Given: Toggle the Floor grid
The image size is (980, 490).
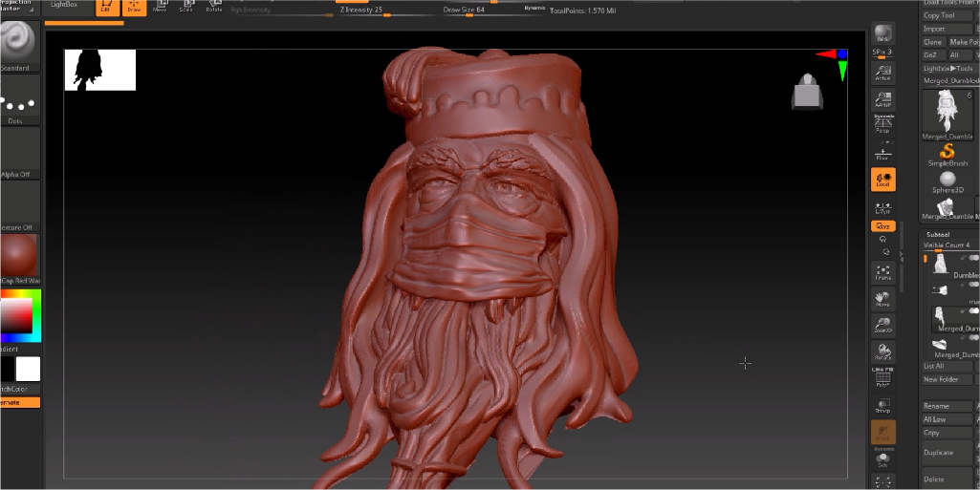Looking at the screenshot, I should [883, 152].
